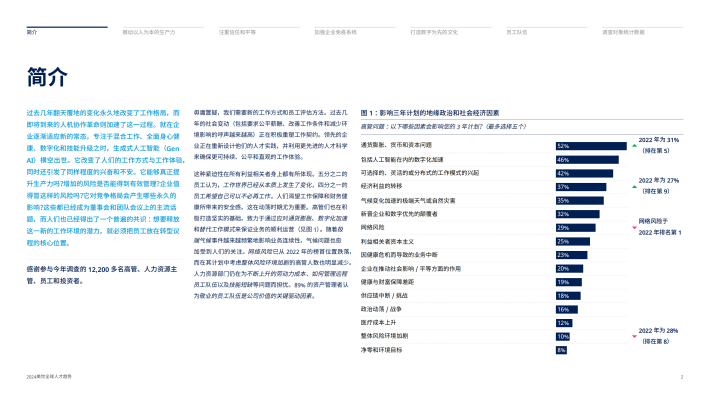The width and height of the screenshot is (710, 399).
Task: Click the 12,200 acknowledgement paragraph
Action: tap(102, 275)
